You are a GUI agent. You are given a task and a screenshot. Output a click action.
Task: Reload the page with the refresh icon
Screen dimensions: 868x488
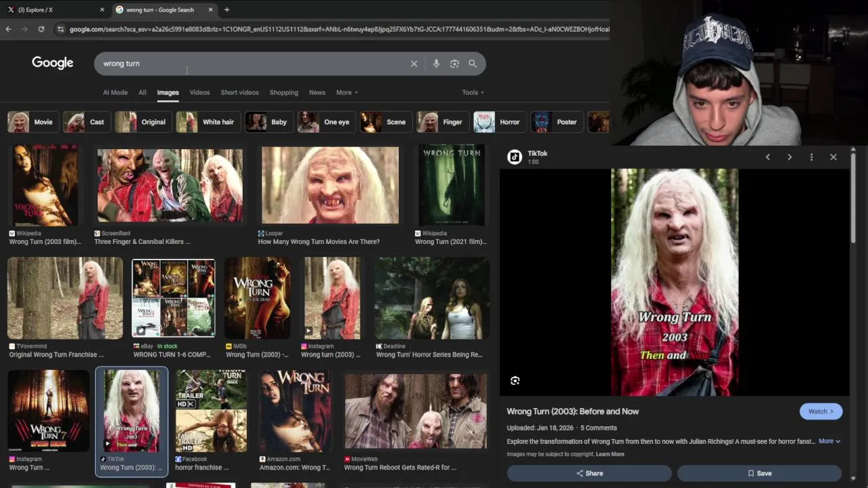[41, 29]
